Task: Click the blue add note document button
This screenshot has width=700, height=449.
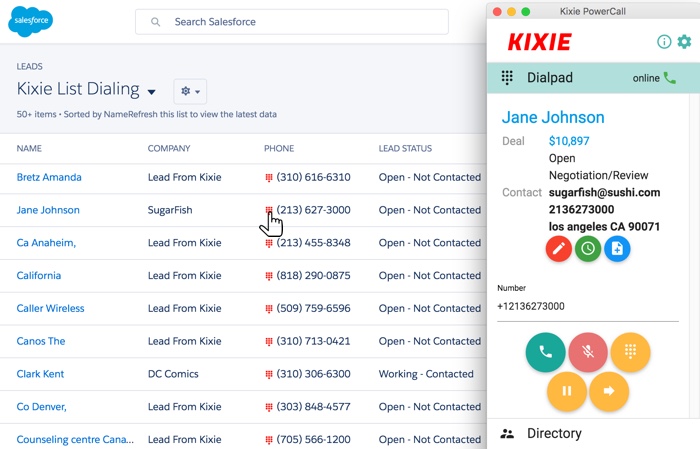Action: pos(617,249)
